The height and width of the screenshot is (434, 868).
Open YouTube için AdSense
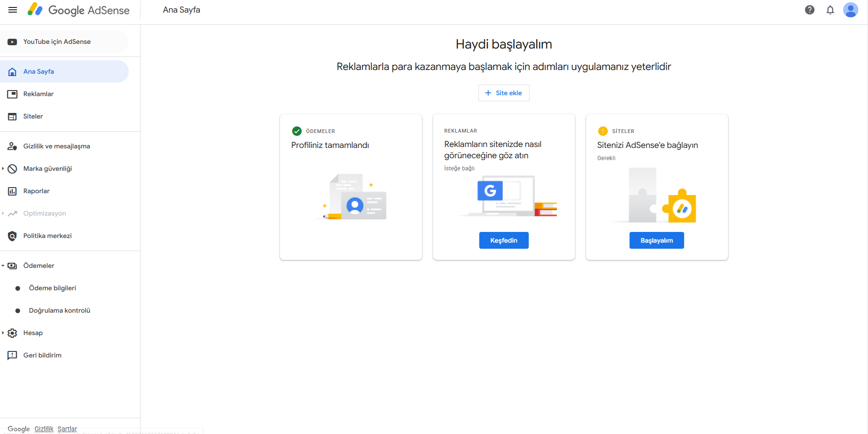pos(64,42)
